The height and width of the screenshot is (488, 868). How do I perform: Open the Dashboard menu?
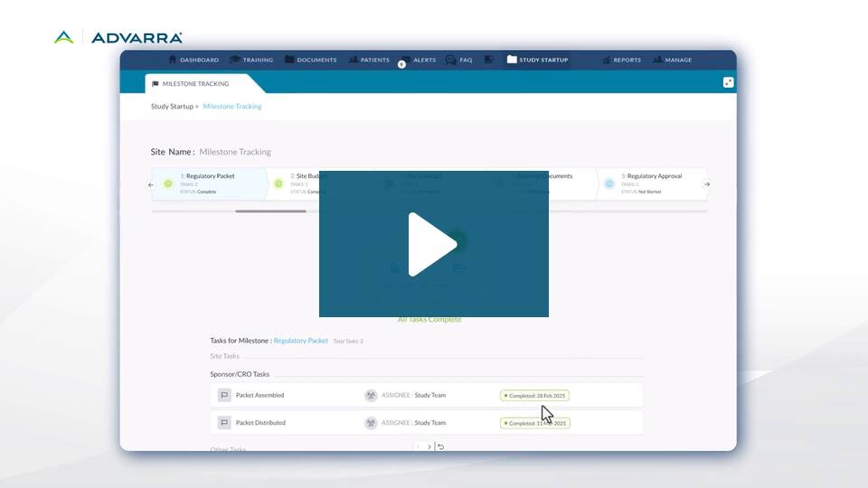point(193,60)
